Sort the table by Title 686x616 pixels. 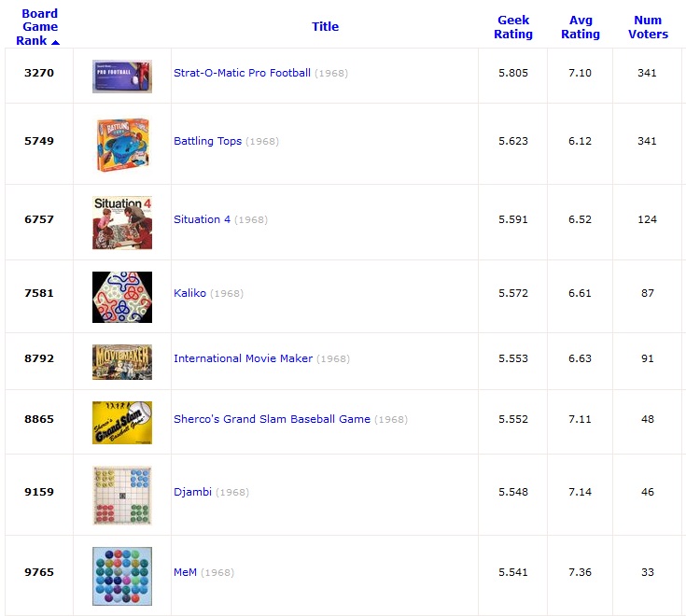325,27
